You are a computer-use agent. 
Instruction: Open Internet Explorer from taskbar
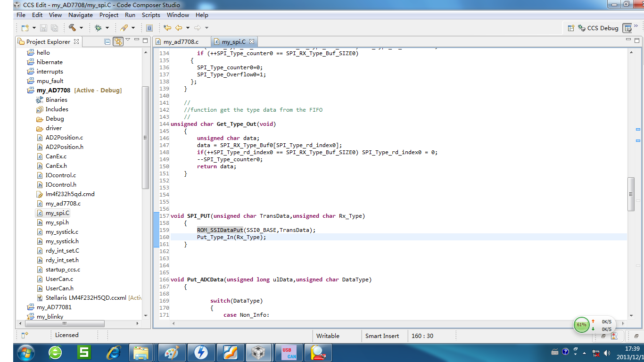[x=114, y=353]
